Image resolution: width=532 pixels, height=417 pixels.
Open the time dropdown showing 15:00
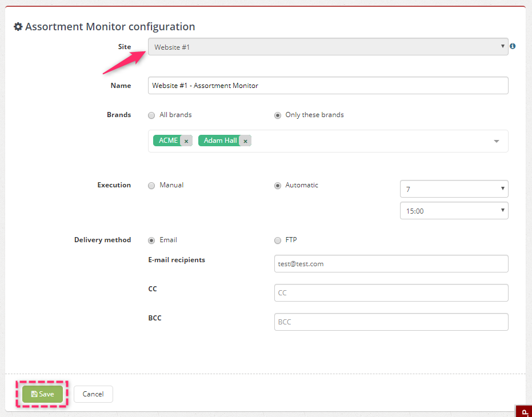pyautogui.click(x=454, y=211)
